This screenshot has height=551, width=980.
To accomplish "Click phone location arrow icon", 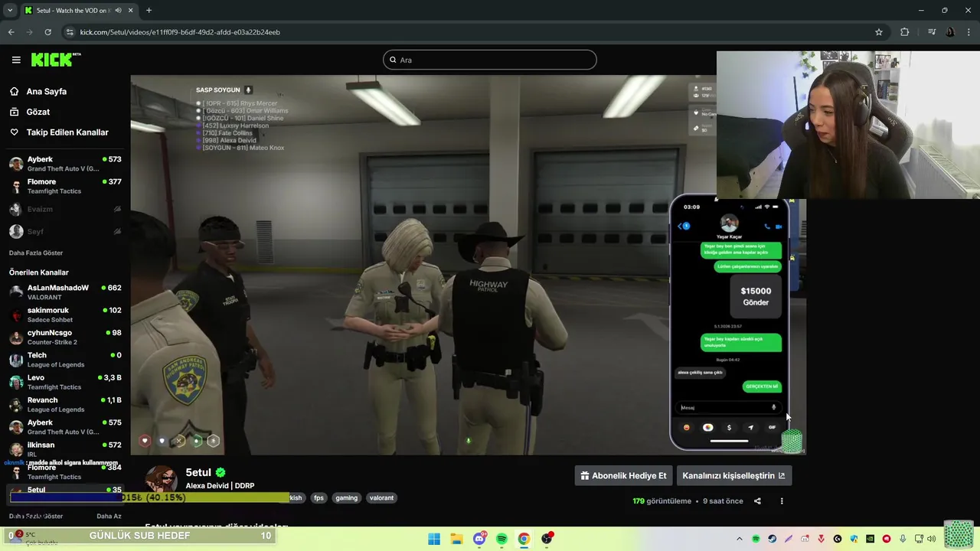I will [x=750, y=428].
